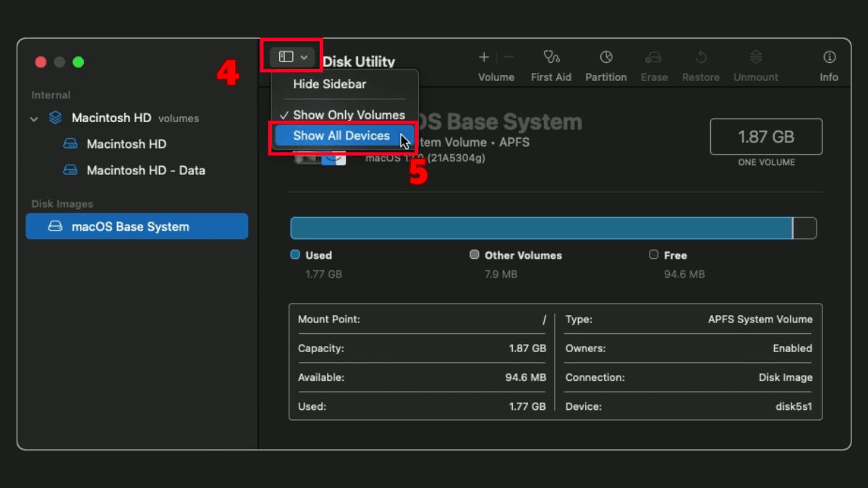Click the Used legend color square

(x=295, y=254)
